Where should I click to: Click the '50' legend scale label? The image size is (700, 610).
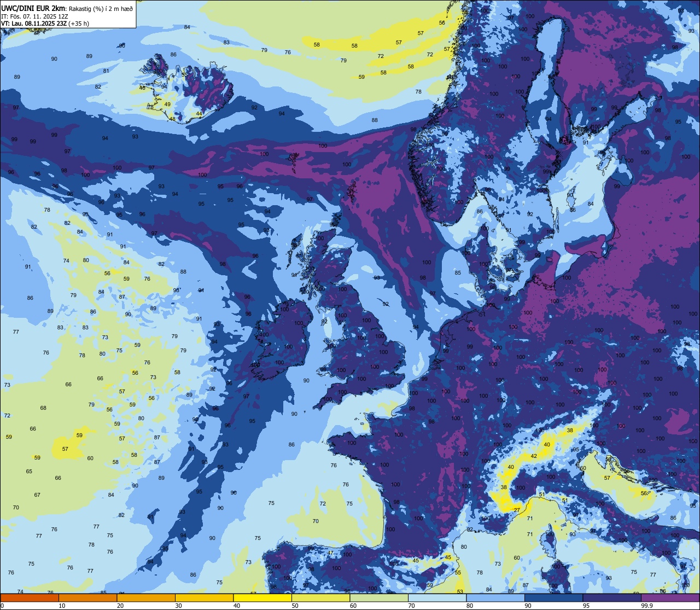click(295, 606)
